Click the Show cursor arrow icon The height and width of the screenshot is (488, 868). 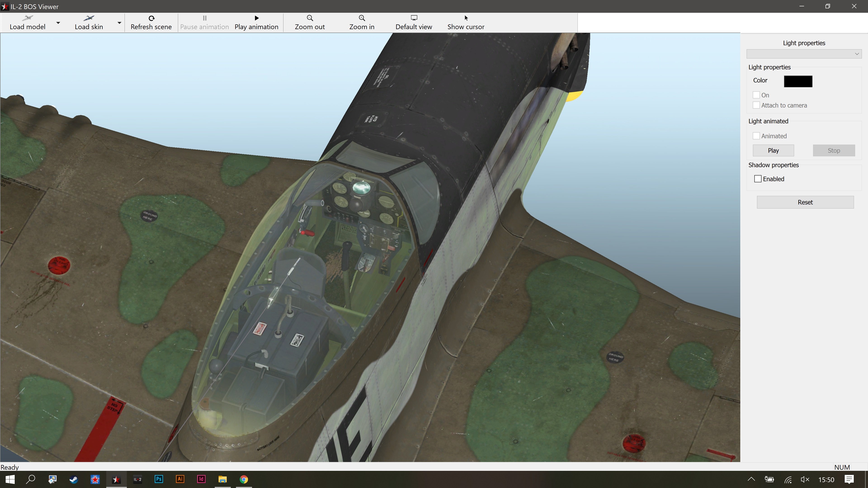point(466,18)
